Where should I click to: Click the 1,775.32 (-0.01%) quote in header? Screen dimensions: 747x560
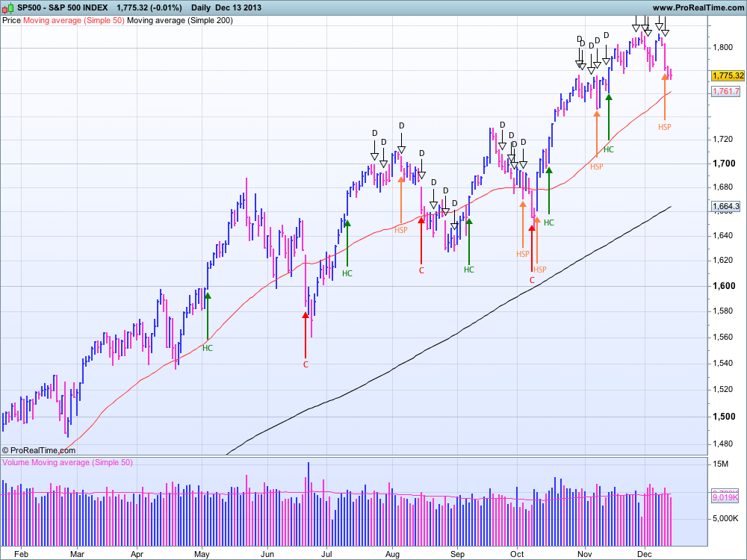coord(149,7)
